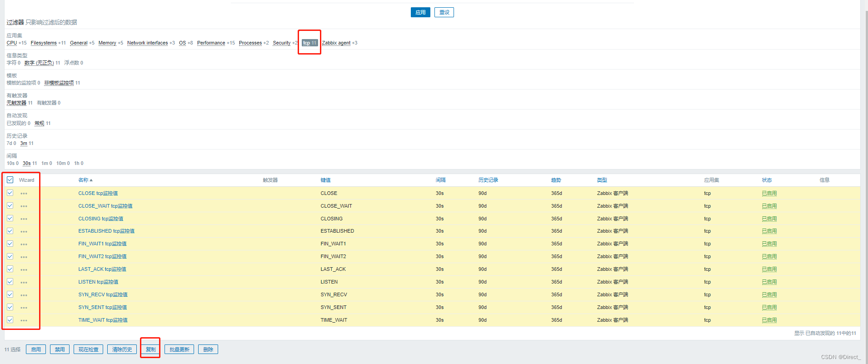Filter by OS application set

click(x=182, y=43)
